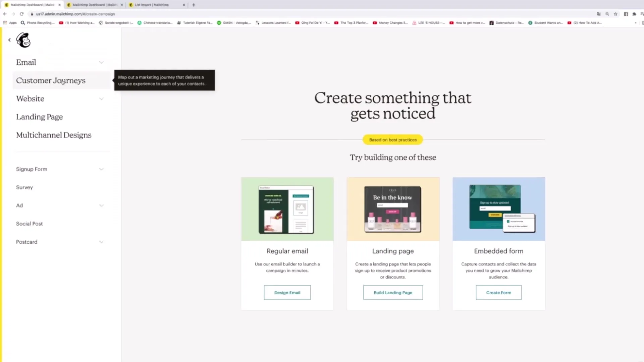Click the Survey navigation item

click(24, 187)
